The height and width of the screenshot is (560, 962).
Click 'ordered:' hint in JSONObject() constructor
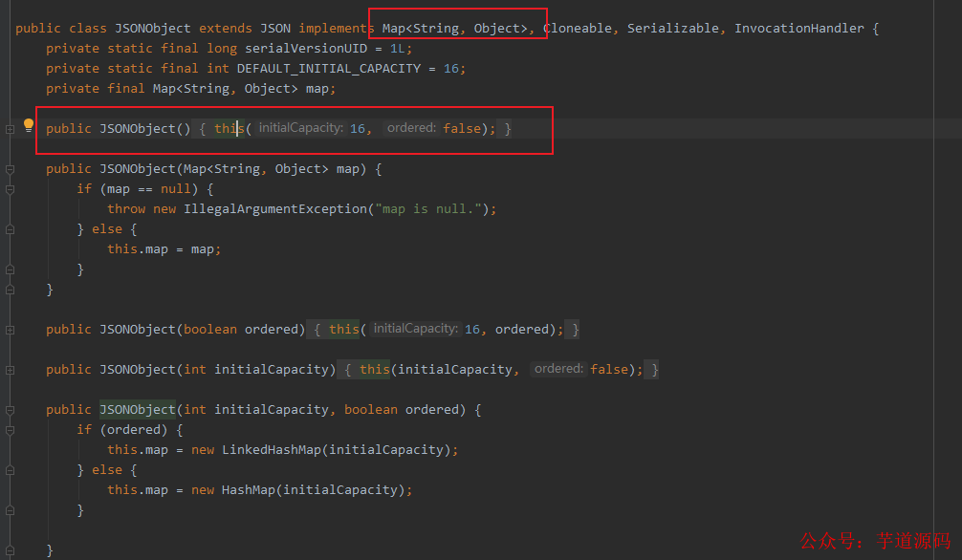411,128
